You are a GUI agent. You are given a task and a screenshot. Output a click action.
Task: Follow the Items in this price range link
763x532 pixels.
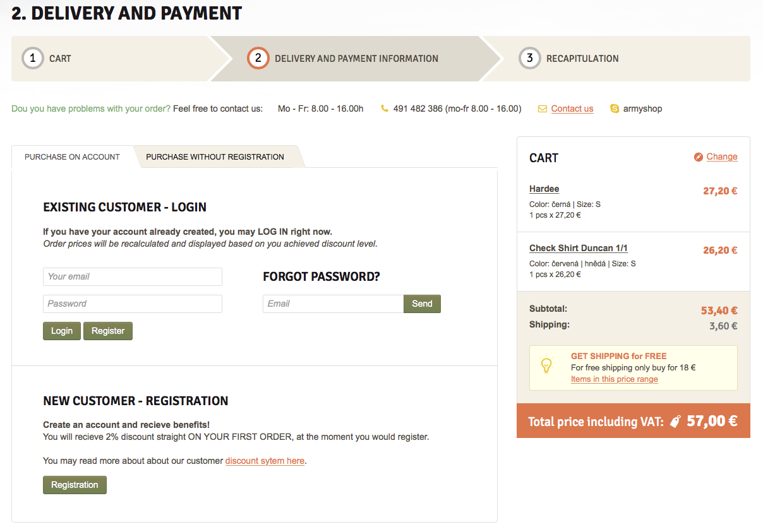[x=614, y=379]
